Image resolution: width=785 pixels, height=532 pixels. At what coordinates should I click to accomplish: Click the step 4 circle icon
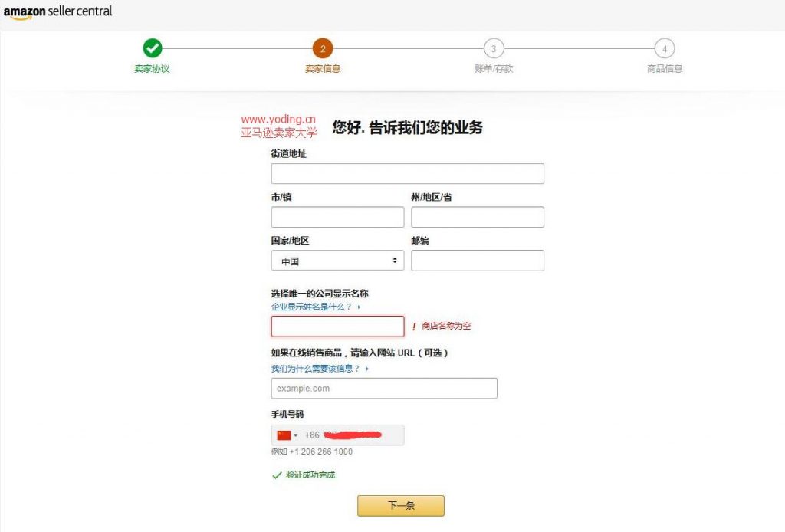pyautogui.click(x=665, y=48)
